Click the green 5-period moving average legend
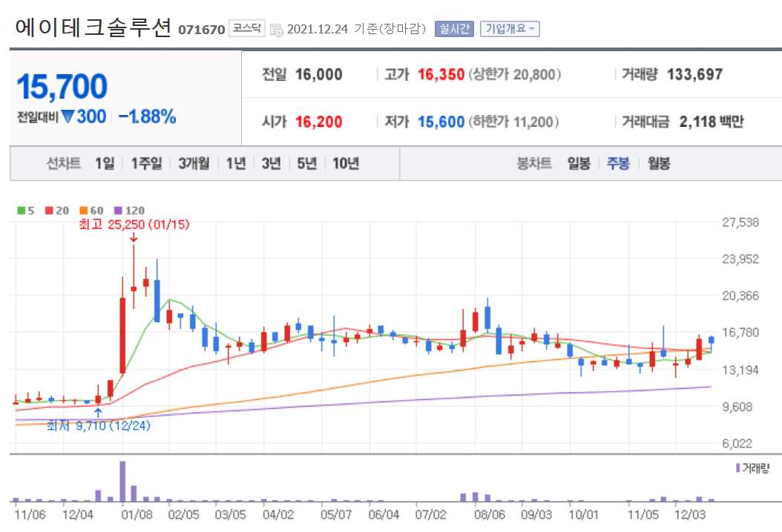782x532 pixels. [22, 210]
